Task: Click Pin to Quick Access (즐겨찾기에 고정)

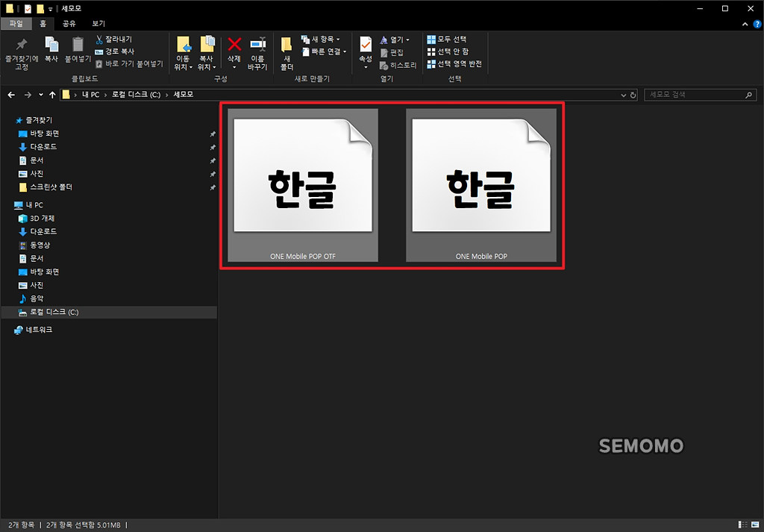Action: pyautogui.click(x=22, y=54)
